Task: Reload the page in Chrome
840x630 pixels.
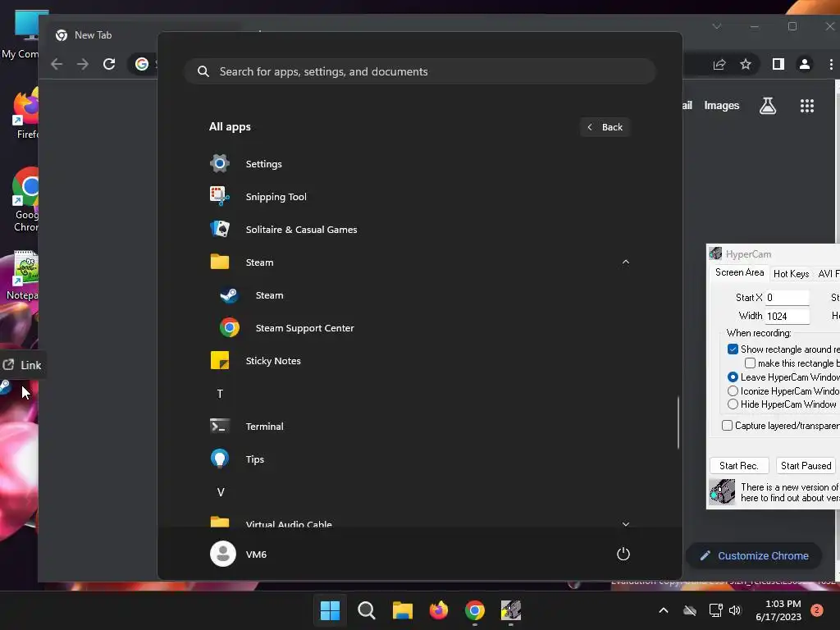Action: (109, 64)
